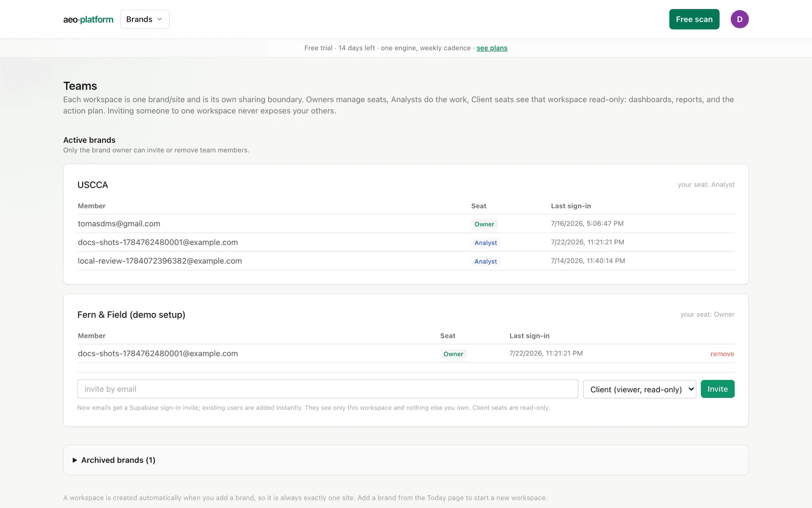The image size is (812, 508).
Task: Click the Analyst badge for local-review member
Action: tap(486, 262)
